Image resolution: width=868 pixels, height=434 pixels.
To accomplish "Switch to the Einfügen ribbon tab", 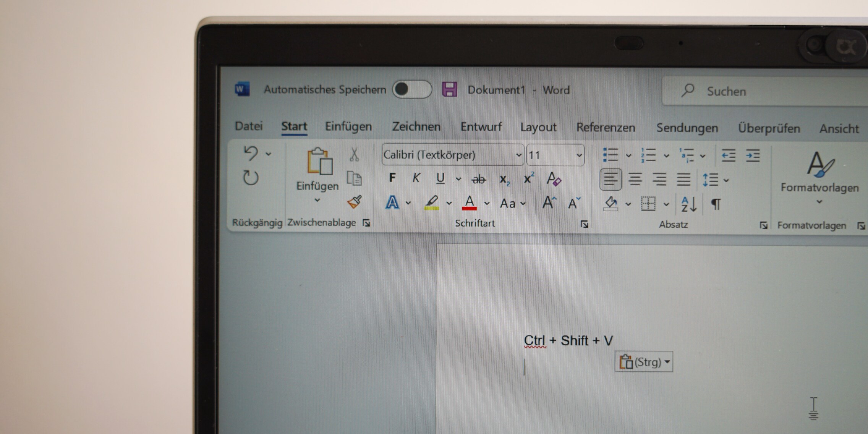I will tap(349, 126).
